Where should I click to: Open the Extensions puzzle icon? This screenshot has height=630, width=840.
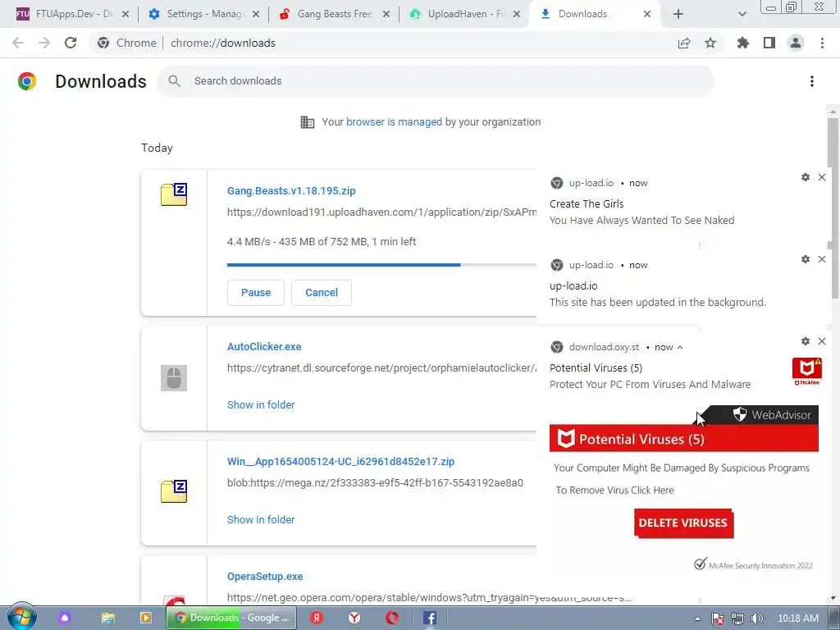pyautogui.click(x=743, y=43)
